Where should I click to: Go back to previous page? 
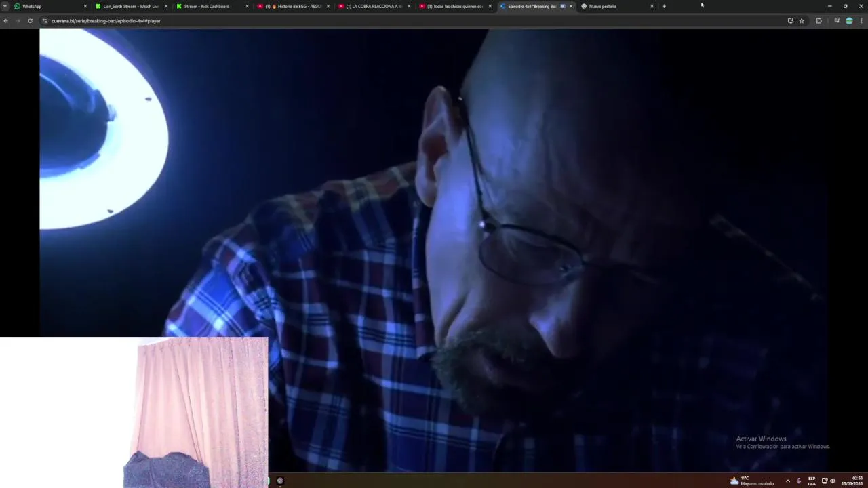5,21
